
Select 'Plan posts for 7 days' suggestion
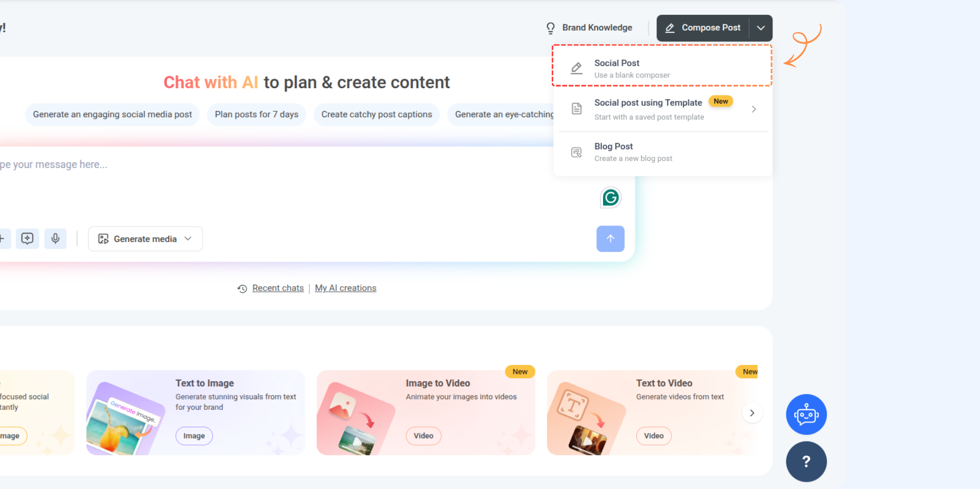257,115
